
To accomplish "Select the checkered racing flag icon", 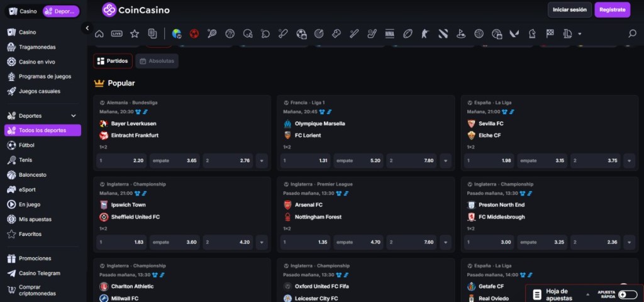I will coord(550,34).
